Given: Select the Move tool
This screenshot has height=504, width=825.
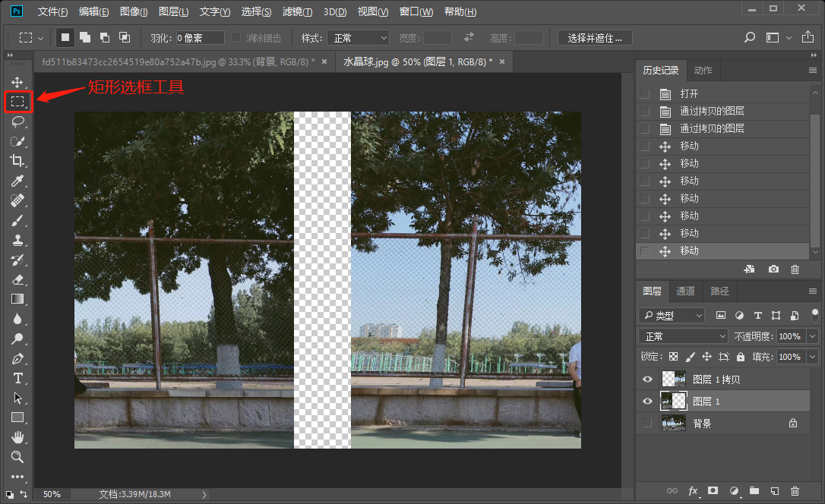Looking at the screenshot, I should (18, 82).
